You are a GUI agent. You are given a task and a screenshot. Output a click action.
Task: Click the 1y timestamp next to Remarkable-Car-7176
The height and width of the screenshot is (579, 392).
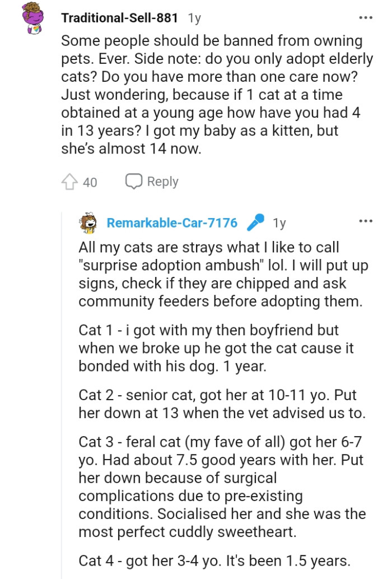pyautogui.click(x=279, y=223)
